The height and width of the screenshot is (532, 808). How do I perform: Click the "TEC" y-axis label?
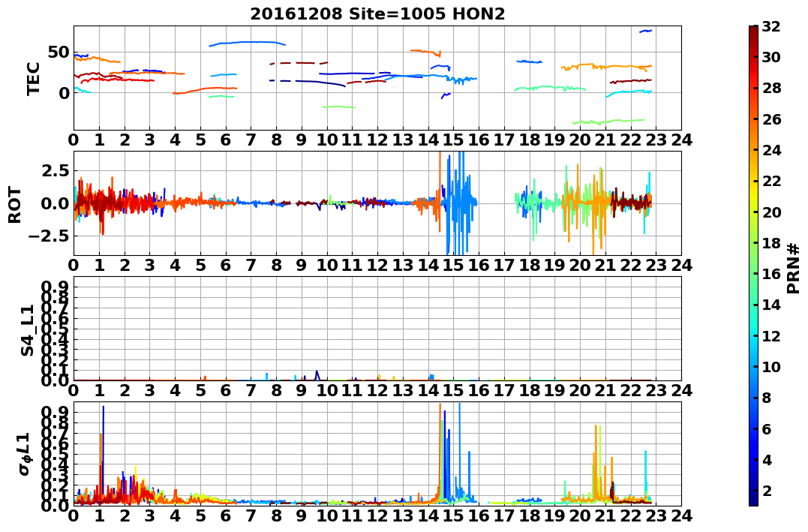pyautogui.click(x=34, y=78)
